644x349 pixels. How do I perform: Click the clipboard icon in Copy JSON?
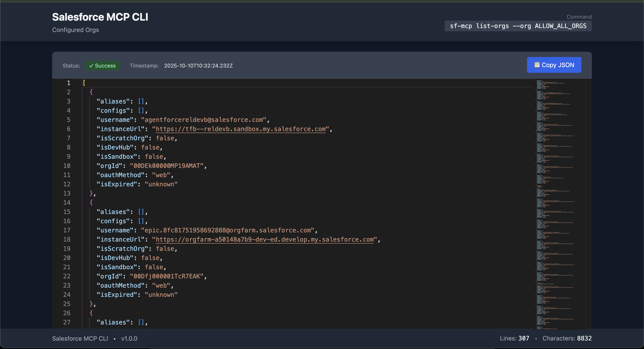click(x=537, y=65)
